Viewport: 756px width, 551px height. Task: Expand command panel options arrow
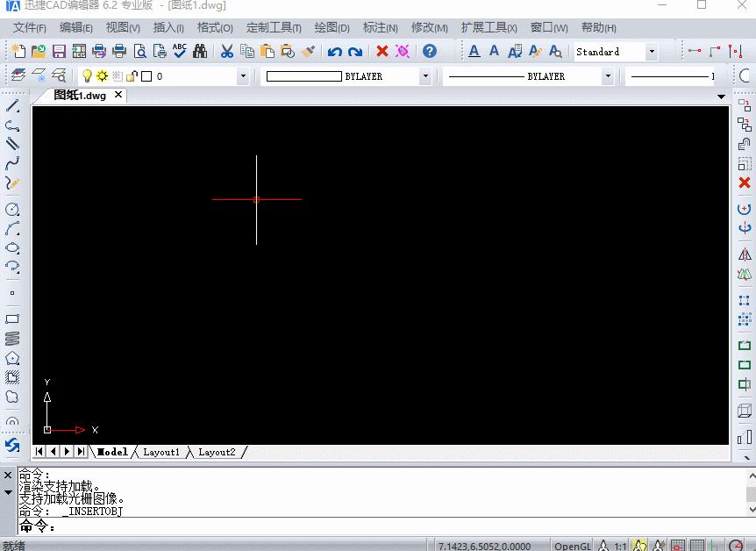tap(8, 492)
